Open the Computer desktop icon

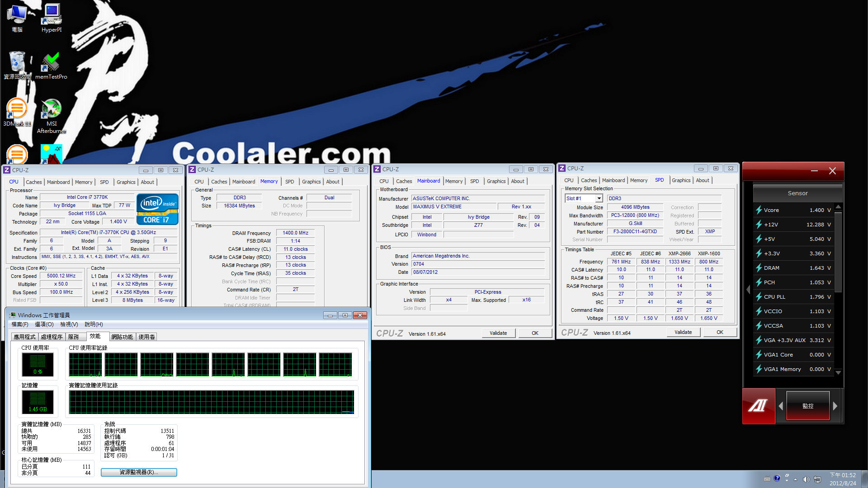[x=17, y=18]
